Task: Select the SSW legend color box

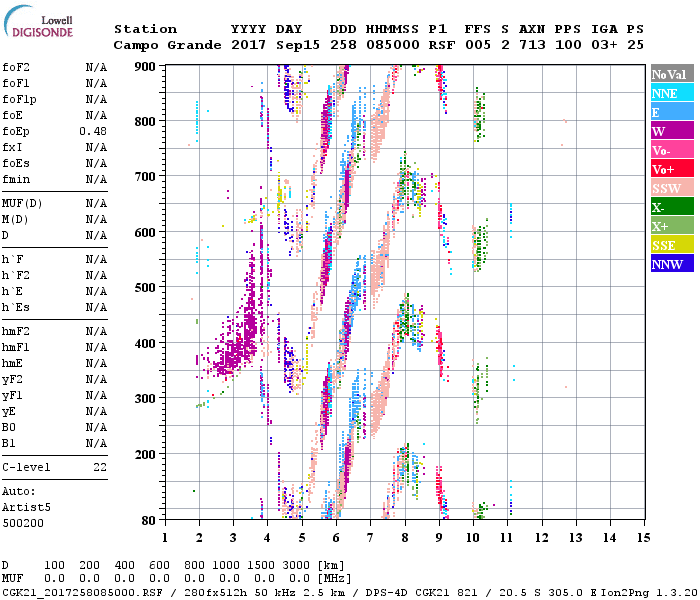Action: point(672,188)
